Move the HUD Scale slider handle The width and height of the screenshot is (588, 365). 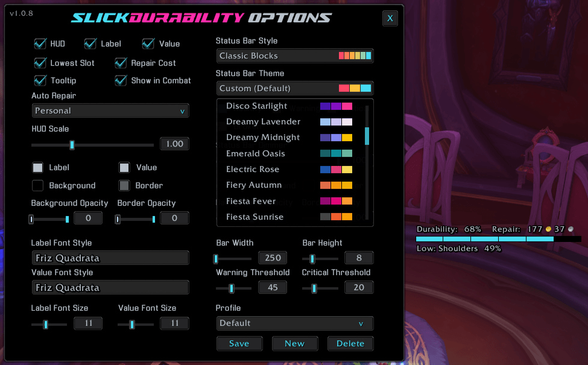pos(72,145)
